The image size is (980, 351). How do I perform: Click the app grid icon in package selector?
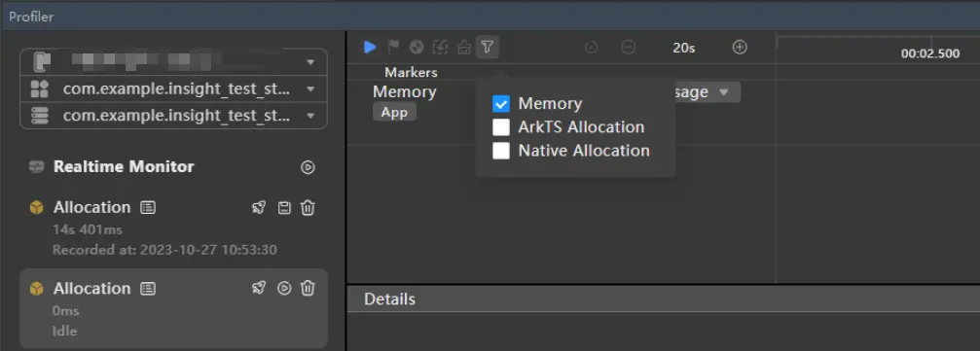(x=40, y=89)
